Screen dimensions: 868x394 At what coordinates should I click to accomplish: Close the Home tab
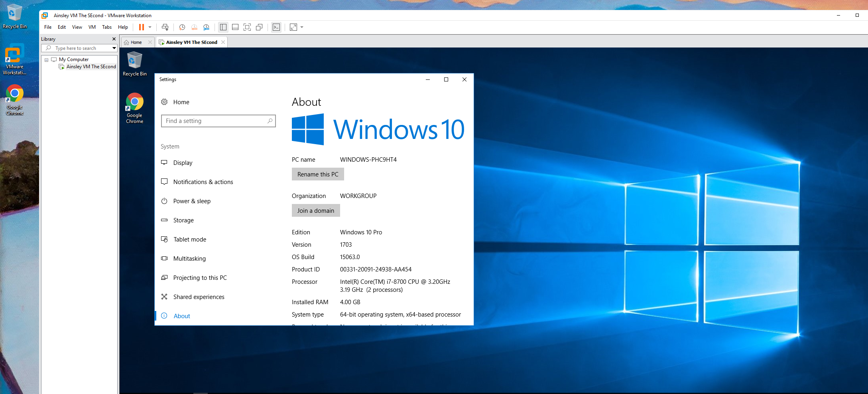coord(150,42)
